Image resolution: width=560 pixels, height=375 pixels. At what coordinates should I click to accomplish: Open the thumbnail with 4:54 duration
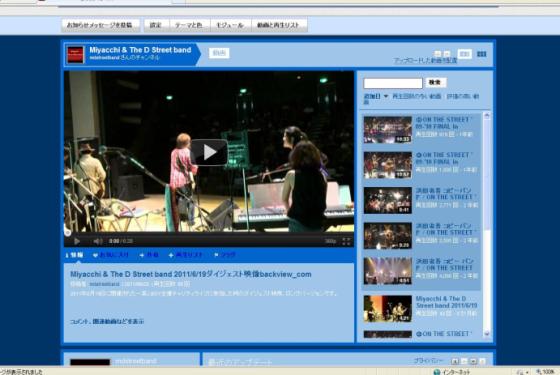[x=388, y=271]
